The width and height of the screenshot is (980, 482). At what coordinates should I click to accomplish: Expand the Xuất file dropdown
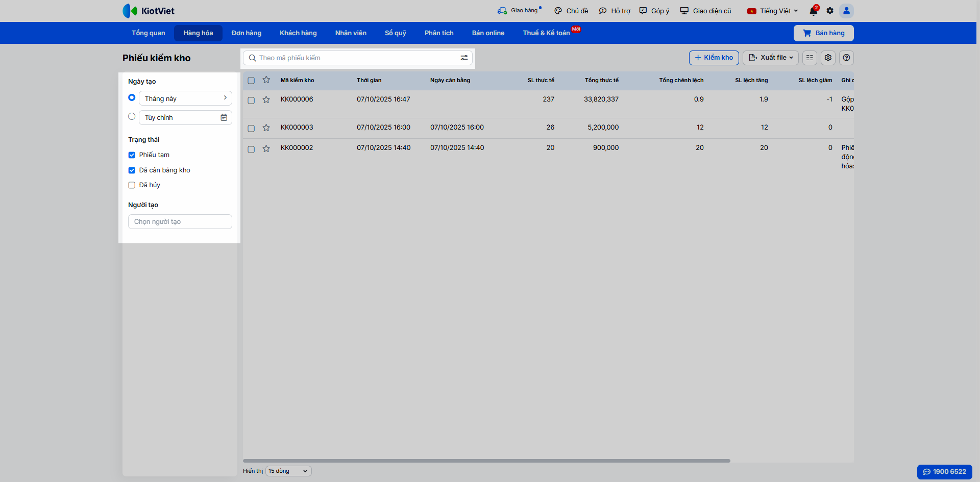tap(771, 58)
